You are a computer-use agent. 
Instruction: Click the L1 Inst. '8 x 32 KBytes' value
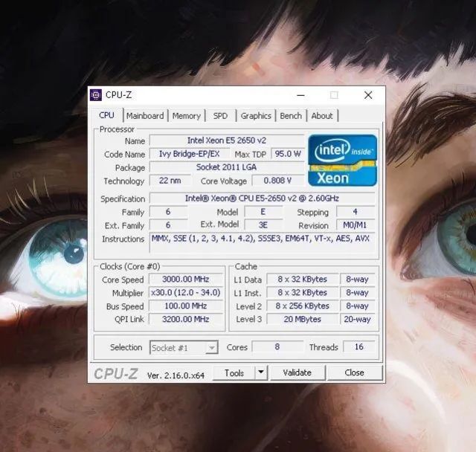point(303,292)
